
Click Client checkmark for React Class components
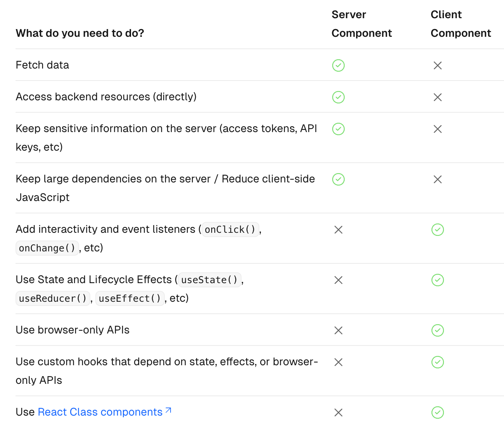[437, 412]
